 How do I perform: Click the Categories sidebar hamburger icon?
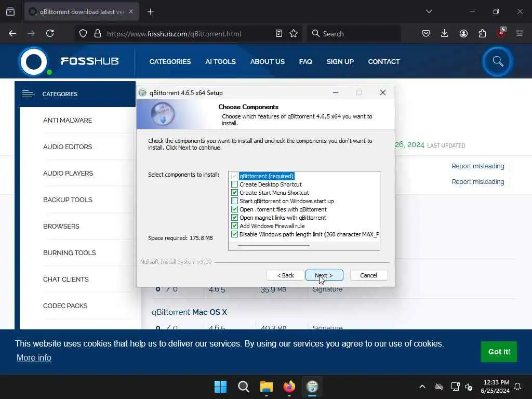(x=28, y=94)
